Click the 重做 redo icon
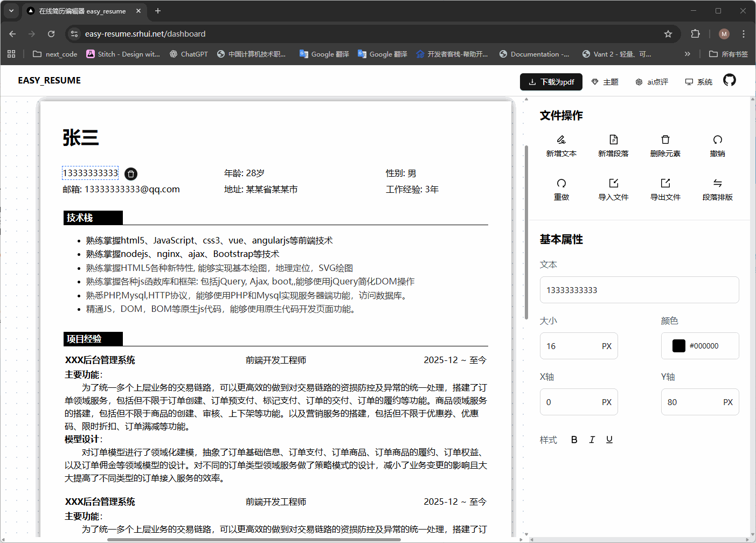This screenshot has width=756, height=543. [561, 183]
